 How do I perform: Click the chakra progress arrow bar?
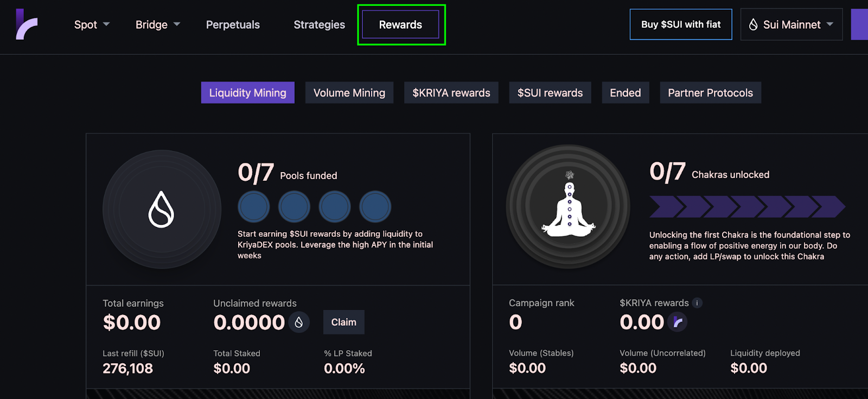tap(747, 207)
